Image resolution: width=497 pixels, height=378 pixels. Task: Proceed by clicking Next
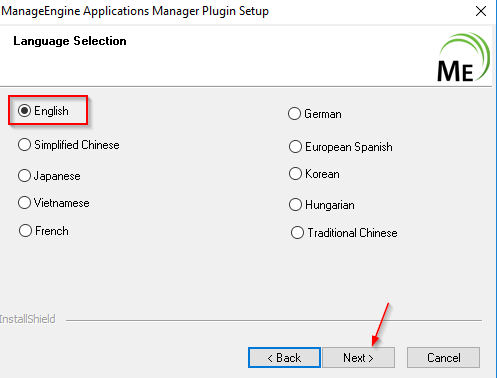359,358
